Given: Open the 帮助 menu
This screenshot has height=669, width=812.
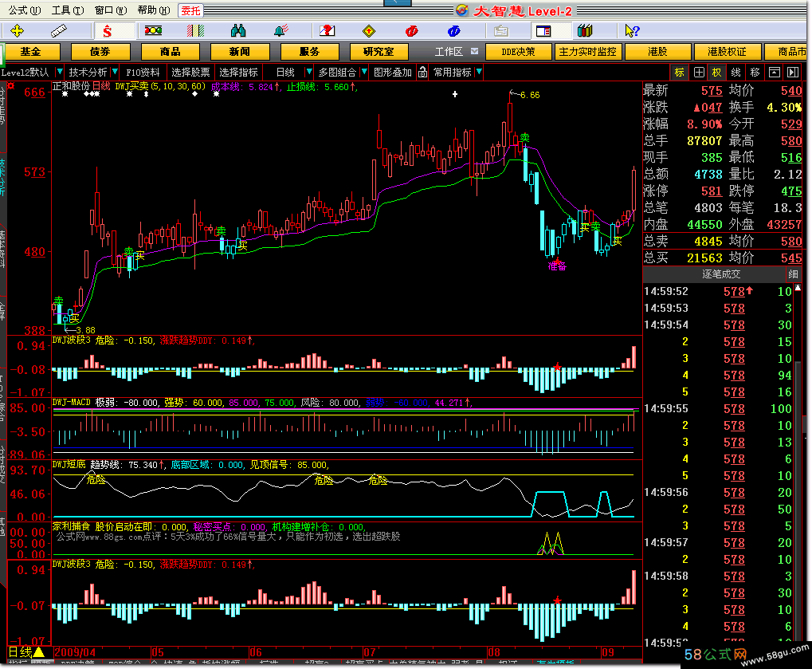Looking at the screenshot, I should (x=153, y=10).
